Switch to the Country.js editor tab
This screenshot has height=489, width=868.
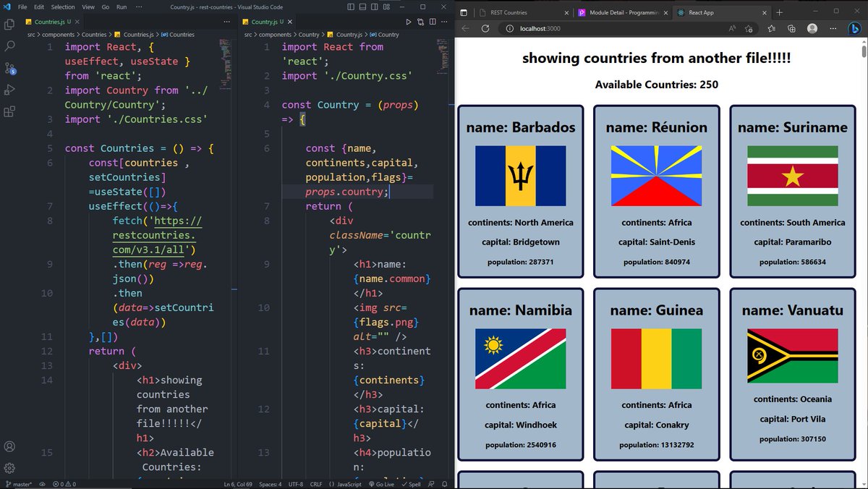[268, 22]
